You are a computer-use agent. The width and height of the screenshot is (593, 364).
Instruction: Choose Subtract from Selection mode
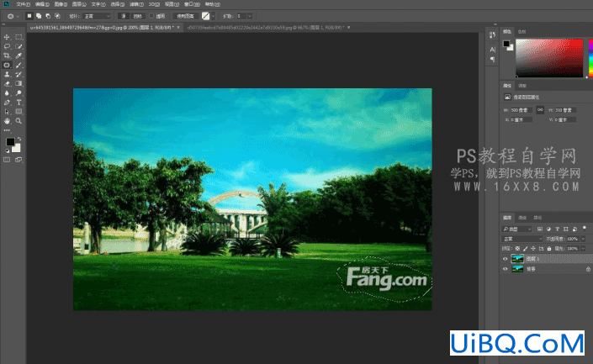(48, 16)
